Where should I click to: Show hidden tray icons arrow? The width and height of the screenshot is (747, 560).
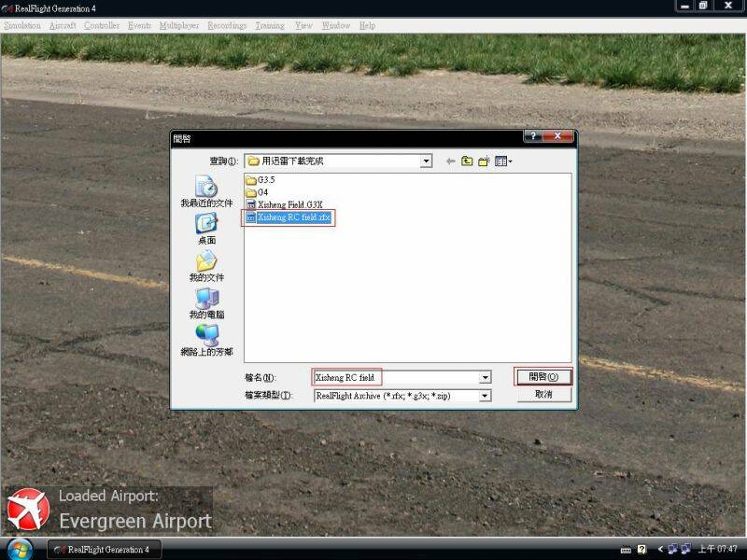click(660, 550)
